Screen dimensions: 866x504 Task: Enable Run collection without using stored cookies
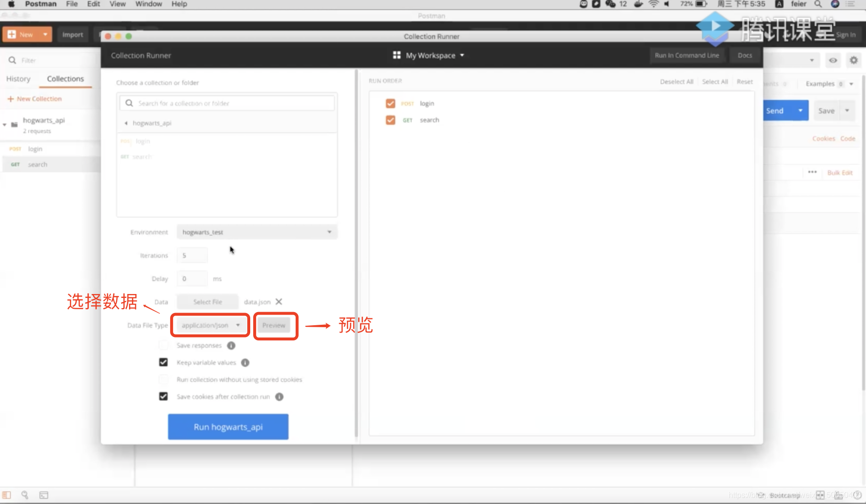pos(164,379)
